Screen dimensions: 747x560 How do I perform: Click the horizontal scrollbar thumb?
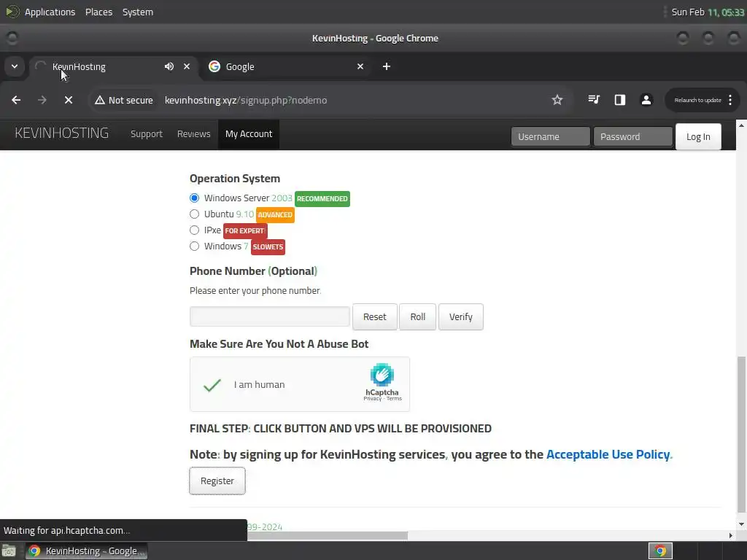click(328, 536)
